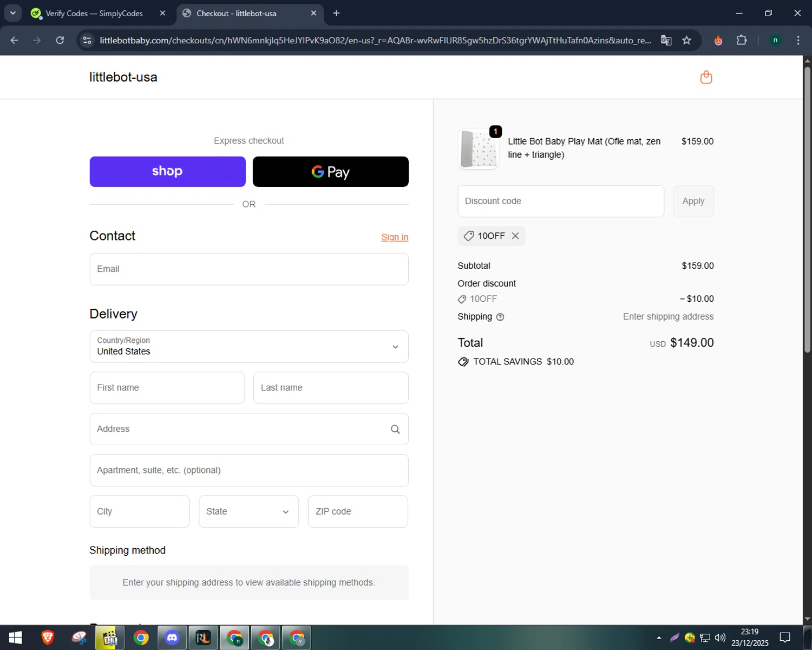The image size is (812, 650).
Task: Click the Apartment, suite optional field
Action: (x=249, y=470)
